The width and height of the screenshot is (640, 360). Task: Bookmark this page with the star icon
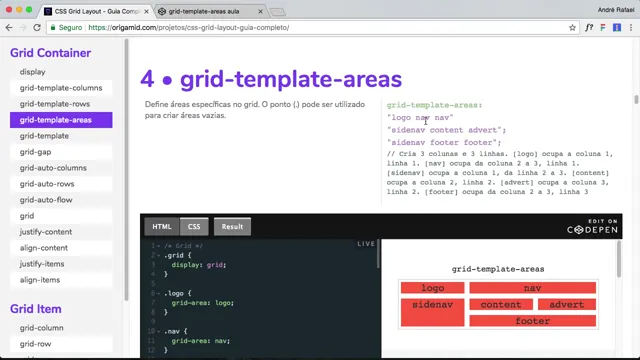572,27
